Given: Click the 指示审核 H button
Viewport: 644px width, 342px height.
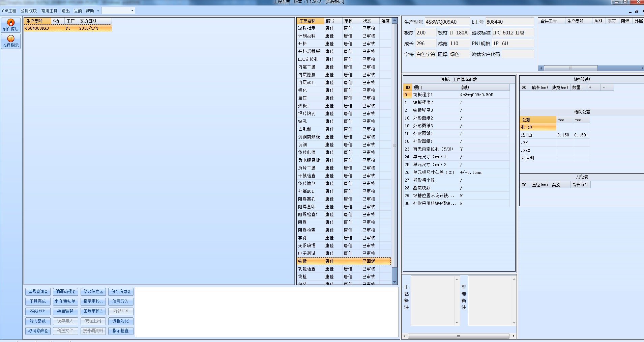Looking at the screenshot, I should point(93,301).
